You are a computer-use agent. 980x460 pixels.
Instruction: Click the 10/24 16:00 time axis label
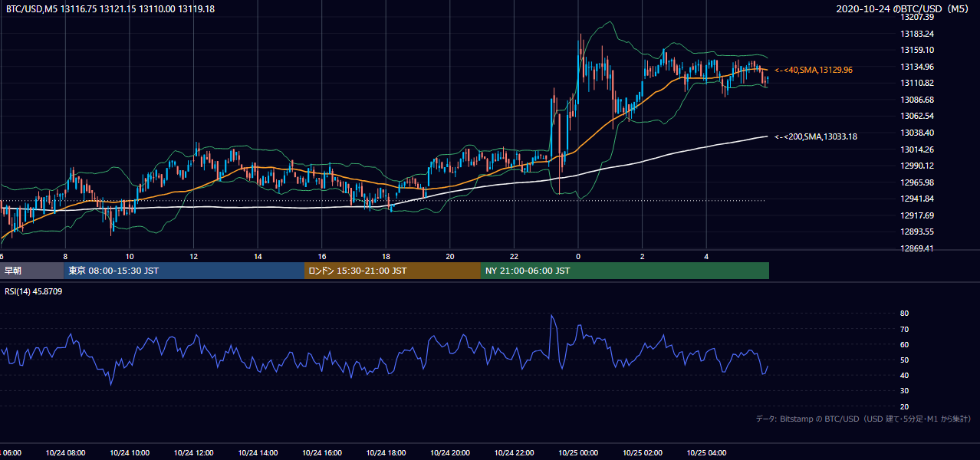[322, 453]
